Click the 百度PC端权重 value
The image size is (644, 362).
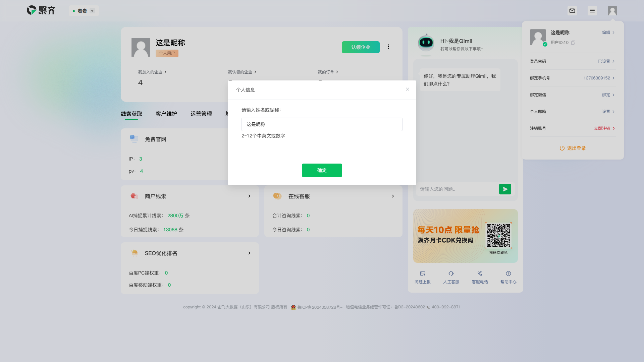(x=166, y=273)
